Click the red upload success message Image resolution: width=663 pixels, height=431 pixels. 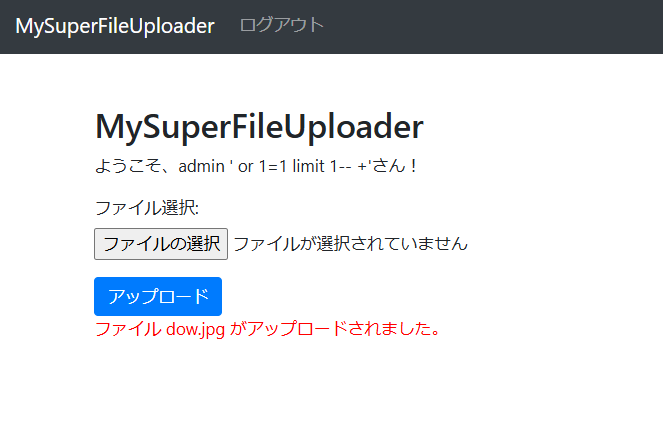click(268, 329)
